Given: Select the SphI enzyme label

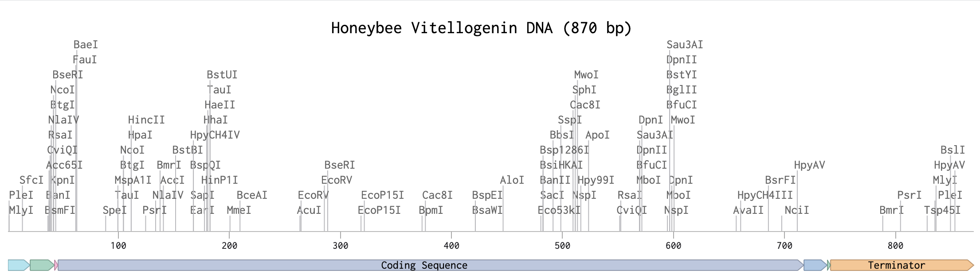Looking at the screenshot, I should point(584,90).
